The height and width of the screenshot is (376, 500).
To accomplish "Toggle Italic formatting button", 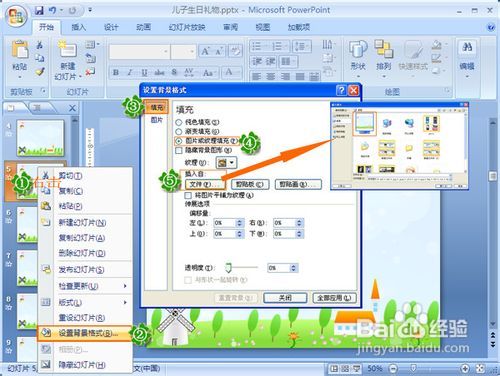I will [130, 72].
